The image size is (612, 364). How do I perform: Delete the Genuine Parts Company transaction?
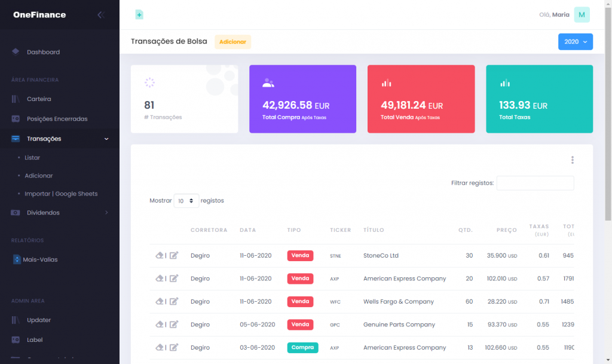click(x=159, y=325)
